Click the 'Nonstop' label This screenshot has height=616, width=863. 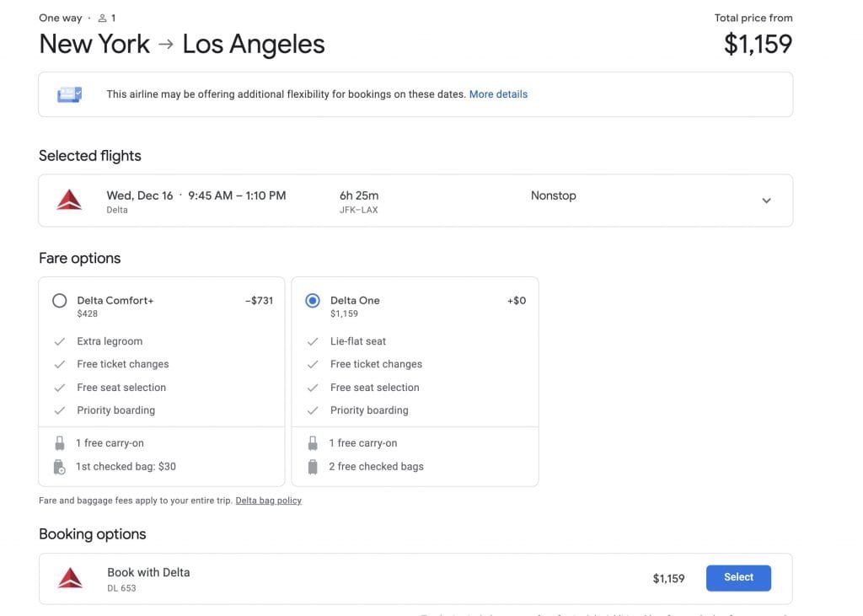coord(553,196)
